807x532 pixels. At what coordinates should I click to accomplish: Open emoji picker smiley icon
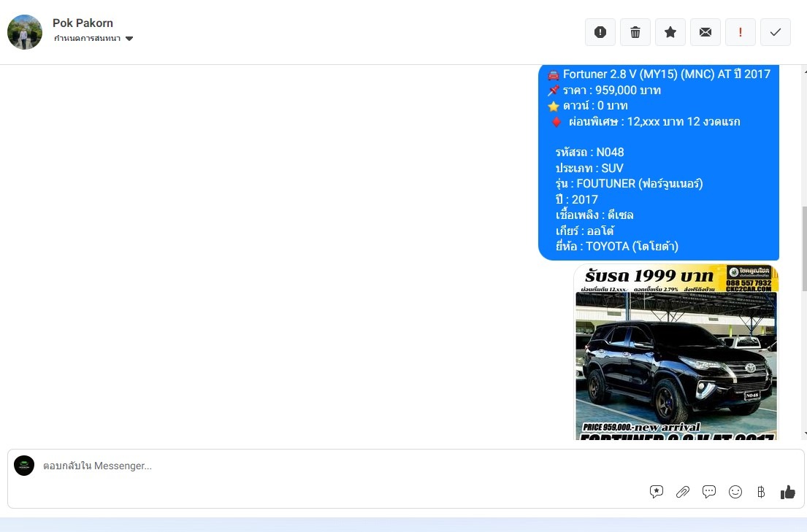pyautogui.click(x=735, y=492)
